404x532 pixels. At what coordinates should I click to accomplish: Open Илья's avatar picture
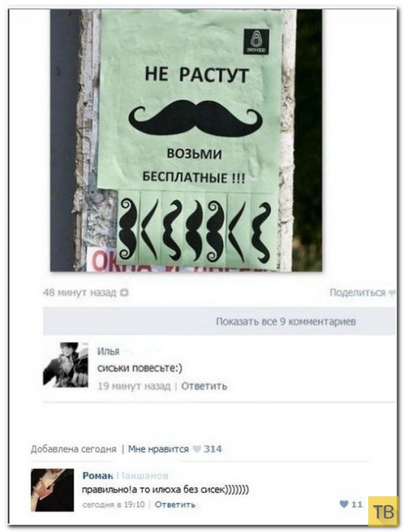(66, 365)
